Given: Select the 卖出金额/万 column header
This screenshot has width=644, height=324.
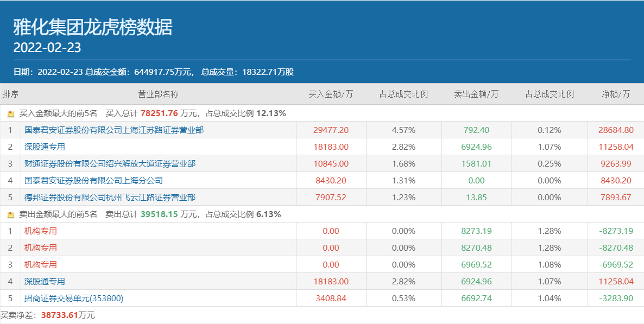Looking at the screenshot, I should 476,94.
